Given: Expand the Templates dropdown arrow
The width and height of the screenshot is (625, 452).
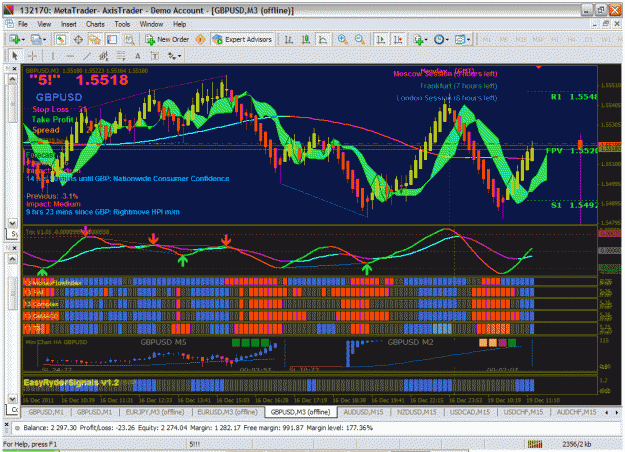Looking at the screenshot, I should point(468,40).
